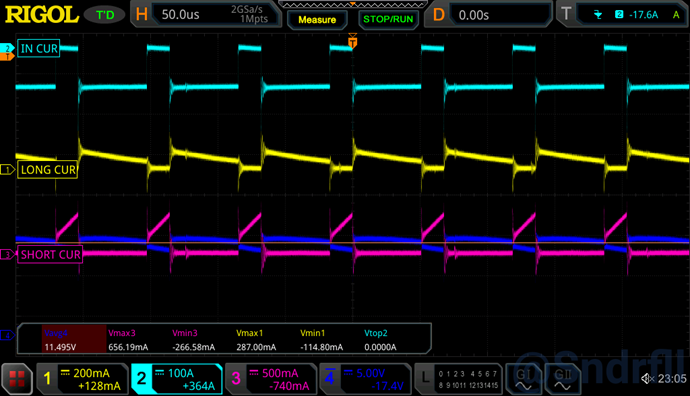Open the logic analyzer L panel
The height and width of the screenshot is (396, 690).
458,379
